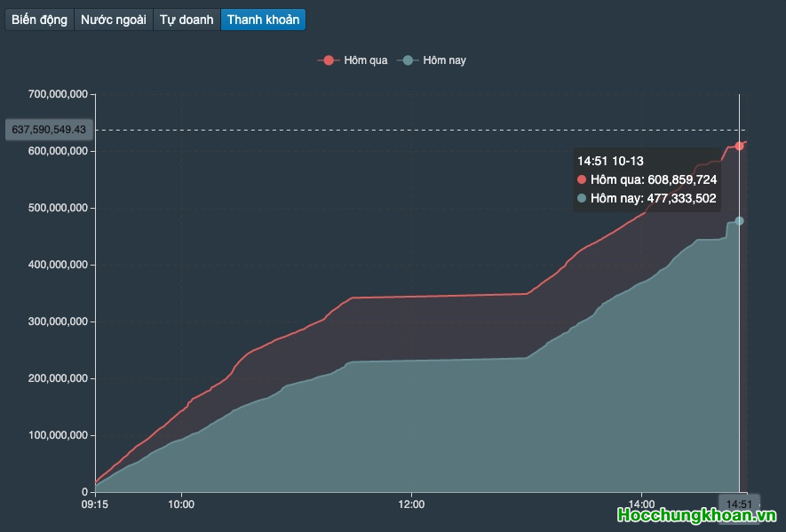Click the 12:00 label on the time axis

411,504
